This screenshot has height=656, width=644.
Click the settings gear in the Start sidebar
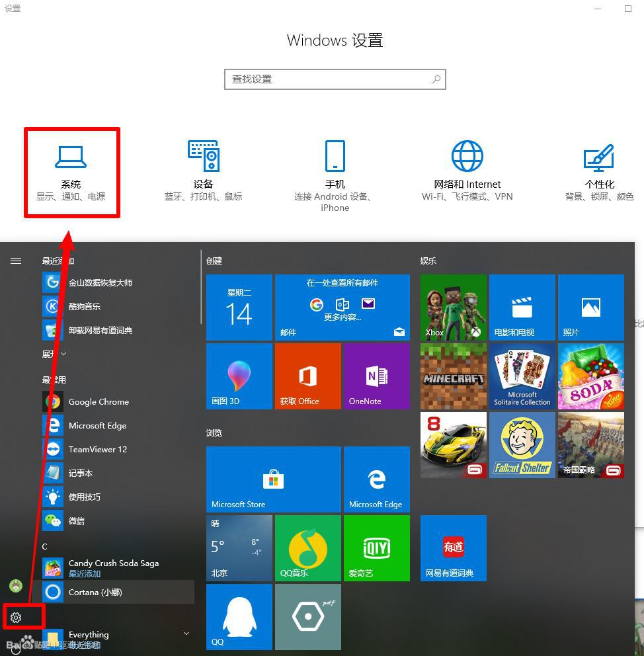pyautogui.click(x=15, y=616)
